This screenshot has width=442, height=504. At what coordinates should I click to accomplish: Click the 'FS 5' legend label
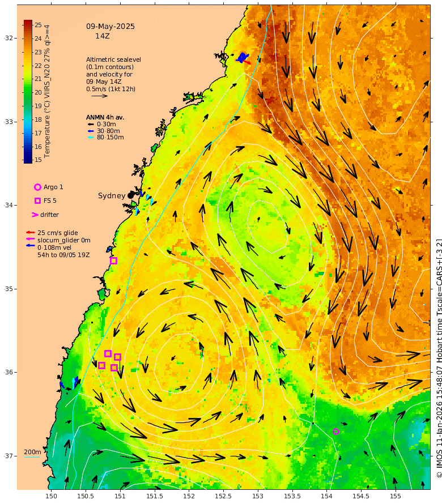(x=50, y=200)
